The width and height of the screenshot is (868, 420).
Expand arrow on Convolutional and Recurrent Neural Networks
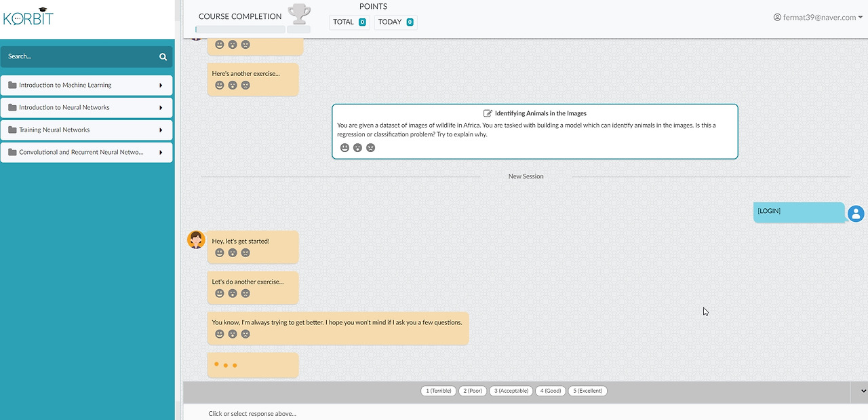coord(161,153)
